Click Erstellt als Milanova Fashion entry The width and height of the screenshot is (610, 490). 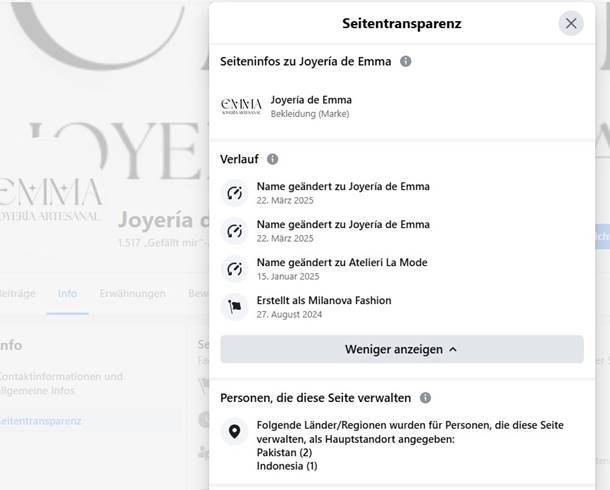(324, 300)
